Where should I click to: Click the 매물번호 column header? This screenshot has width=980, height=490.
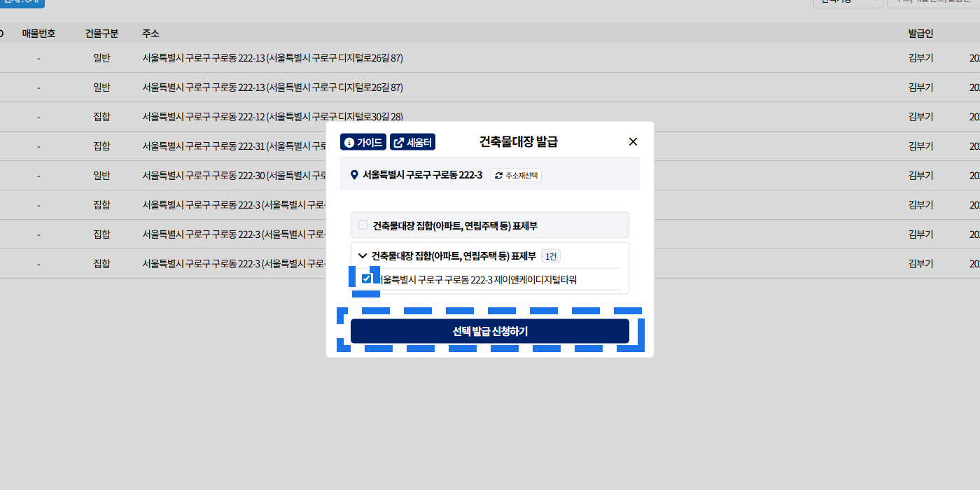coord(38,34)
